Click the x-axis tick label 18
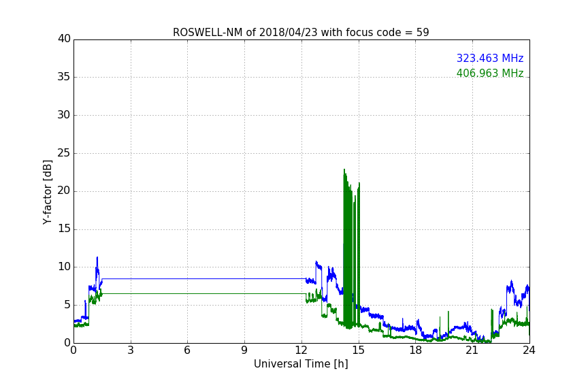588x392 pixels. click(416, 350)
